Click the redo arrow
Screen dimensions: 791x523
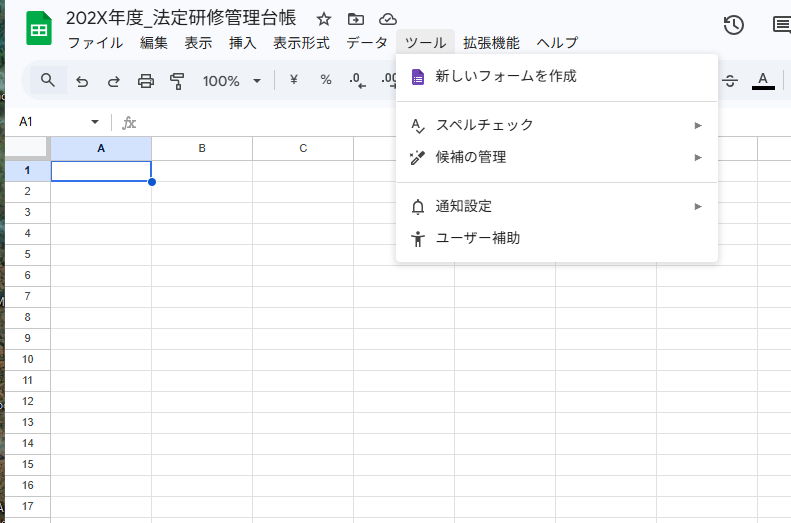pyautogui.click(x=114, y=81)
